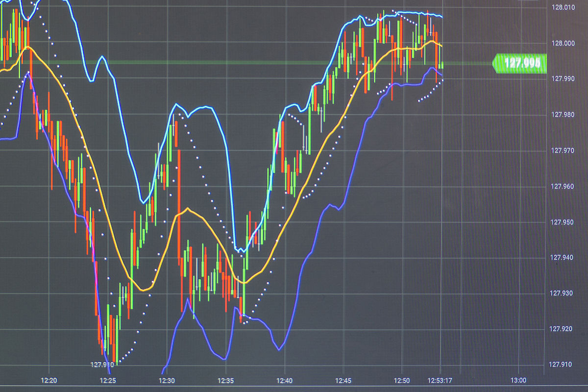Click the 12:45 time axis label

coord(343,381)
